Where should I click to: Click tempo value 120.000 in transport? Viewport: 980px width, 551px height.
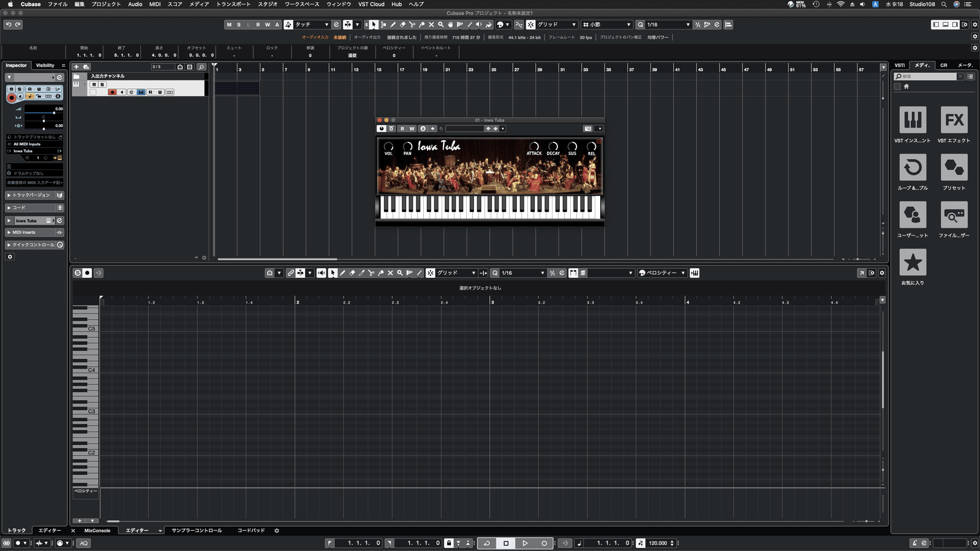pyautogui.click(x=658, y=543)
